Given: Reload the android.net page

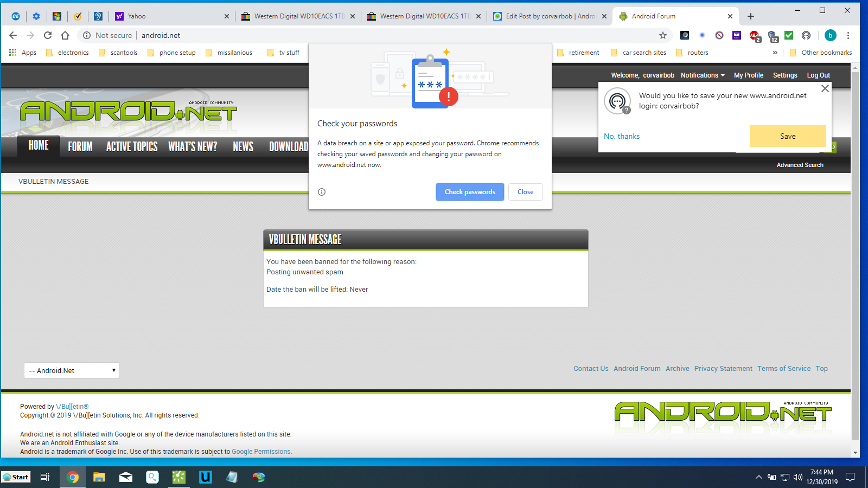Looking at the screenshot, I should click(48, 35).
